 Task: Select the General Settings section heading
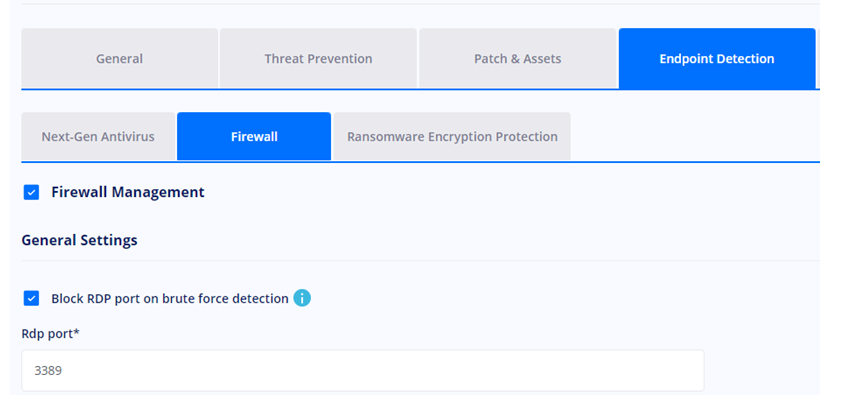click(x=80, y=240)
